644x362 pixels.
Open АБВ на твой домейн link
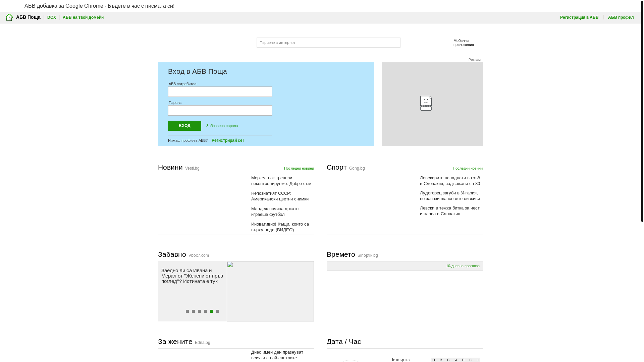coord(83,17)
